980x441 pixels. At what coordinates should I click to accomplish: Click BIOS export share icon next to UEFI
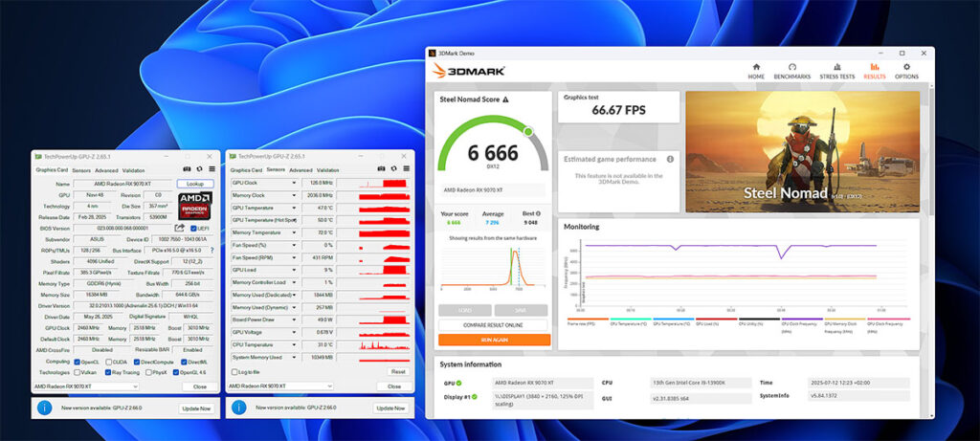(x=180, y=228)
